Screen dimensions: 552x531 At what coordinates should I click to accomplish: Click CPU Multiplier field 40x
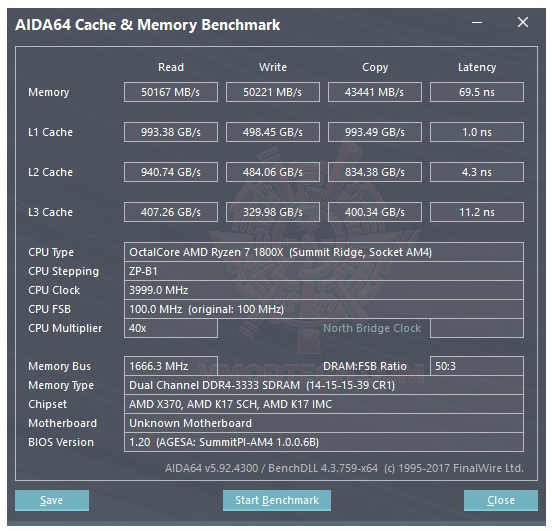[171, 328]
